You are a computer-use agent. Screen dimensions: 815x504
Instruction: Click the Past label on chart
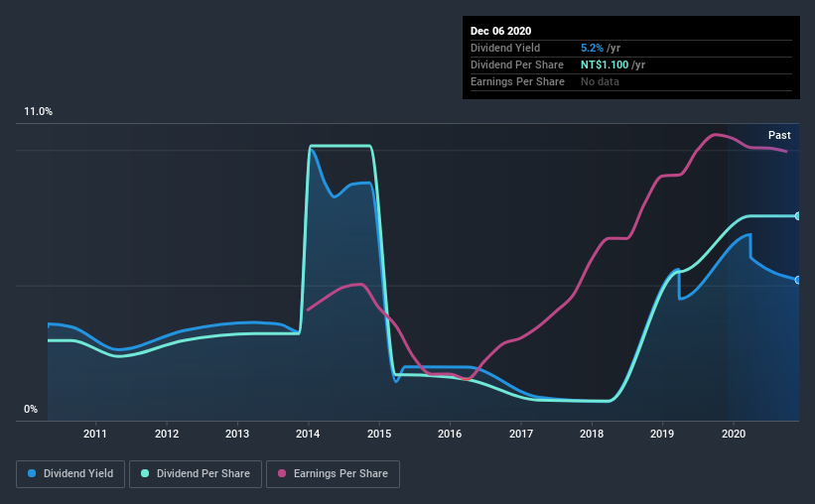pos(779,135)
